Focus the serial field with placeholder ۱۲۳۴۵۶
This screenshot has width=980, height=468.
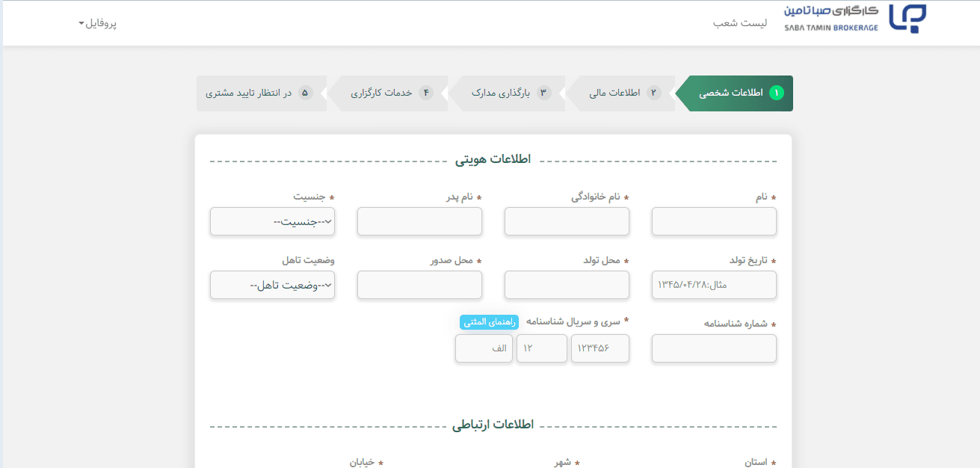[600, 348]
